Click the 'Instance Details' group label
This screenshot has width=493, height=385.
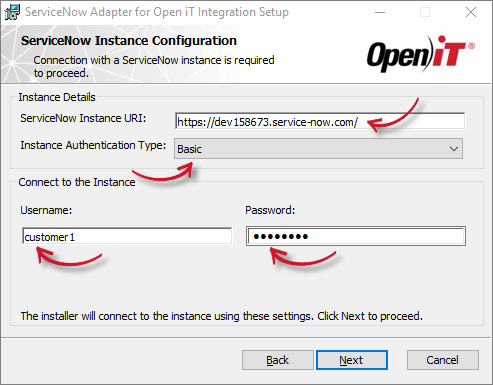tap(57, 97)
